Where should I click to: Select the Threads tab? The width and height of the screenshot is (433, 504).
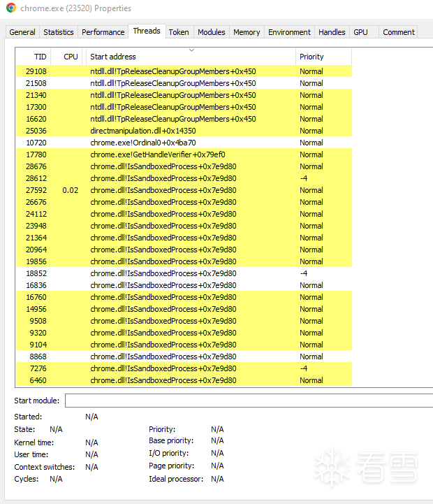[x=147, y=31]
